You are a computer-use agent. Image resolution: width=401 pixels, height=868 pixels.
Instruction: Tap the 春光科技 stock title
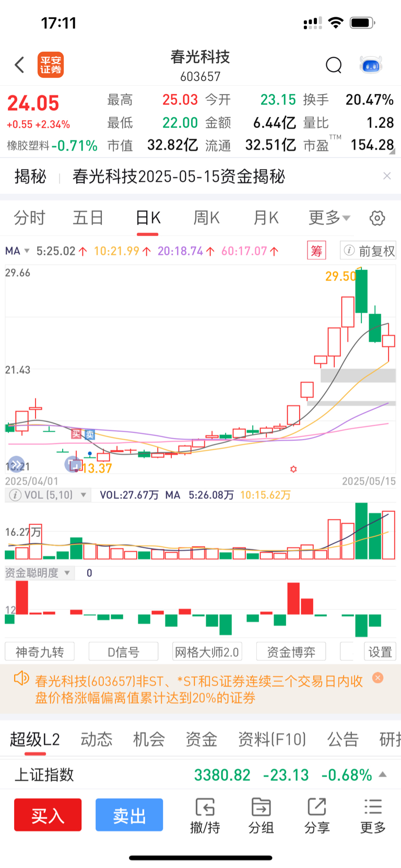[200, 56]
